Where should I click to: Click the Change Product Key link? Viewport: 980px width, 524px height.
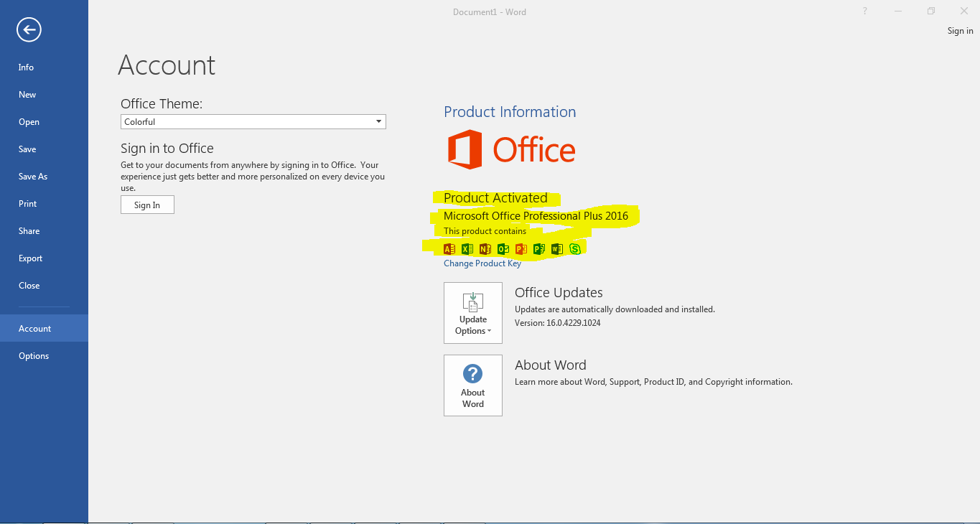(x=482, y=263)
